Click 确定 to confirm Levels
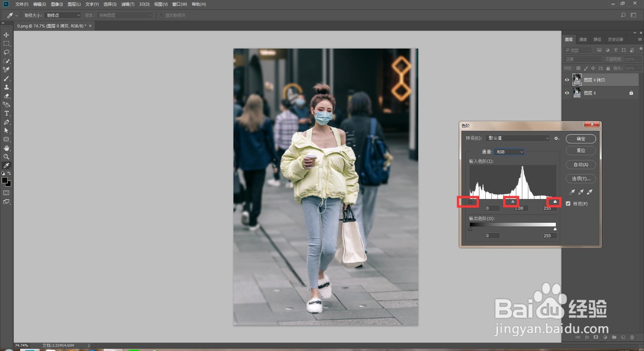Image resolution: width=644 pixels, height=351 pixels. click(x=581, y=139)
